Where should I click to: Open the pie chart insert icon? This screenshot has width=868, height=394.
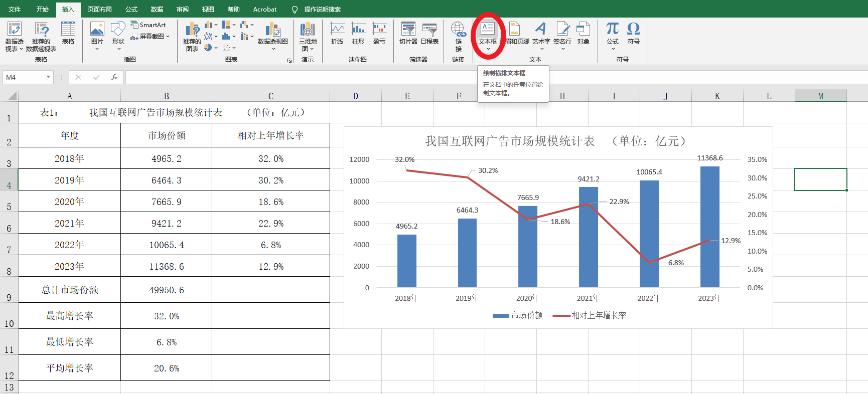(x=208, y=48)
